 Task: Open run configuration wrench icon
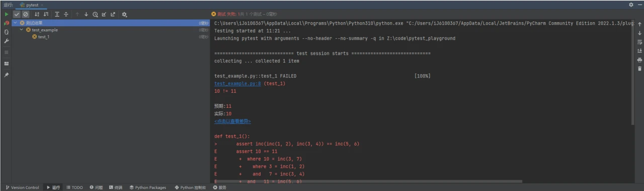coord(7,41)
